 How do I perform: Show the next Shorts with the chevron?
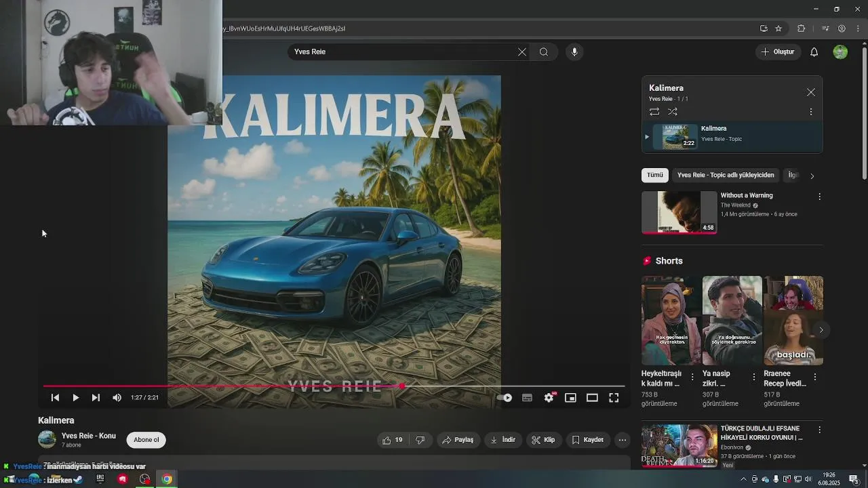[x=821, y=330]
